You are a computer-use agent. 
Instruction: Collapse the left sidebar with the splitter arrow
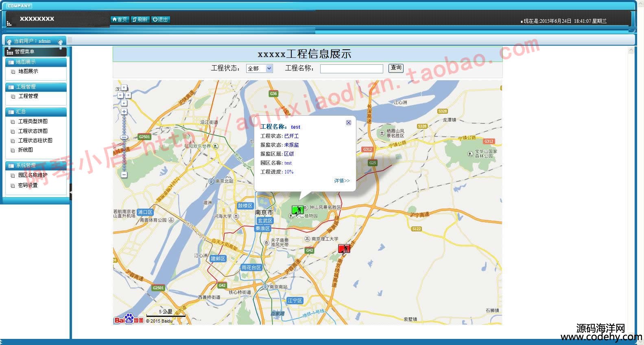point(70,191)
